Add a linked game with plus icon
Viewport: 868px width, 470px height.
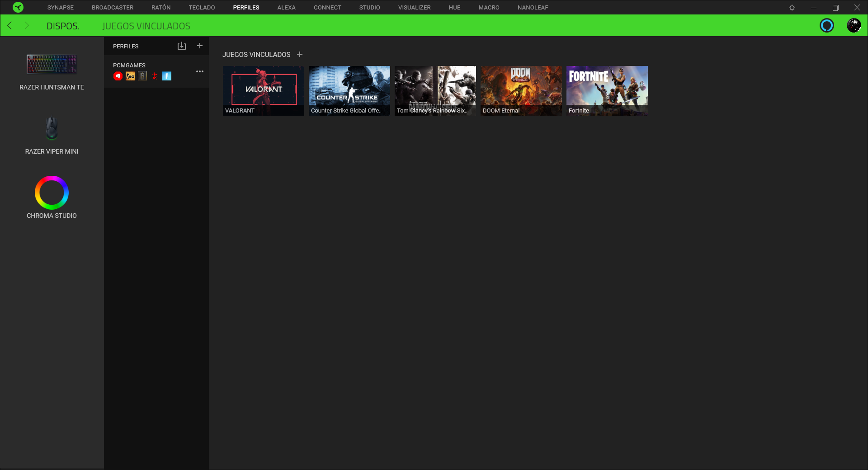[300, 54]
